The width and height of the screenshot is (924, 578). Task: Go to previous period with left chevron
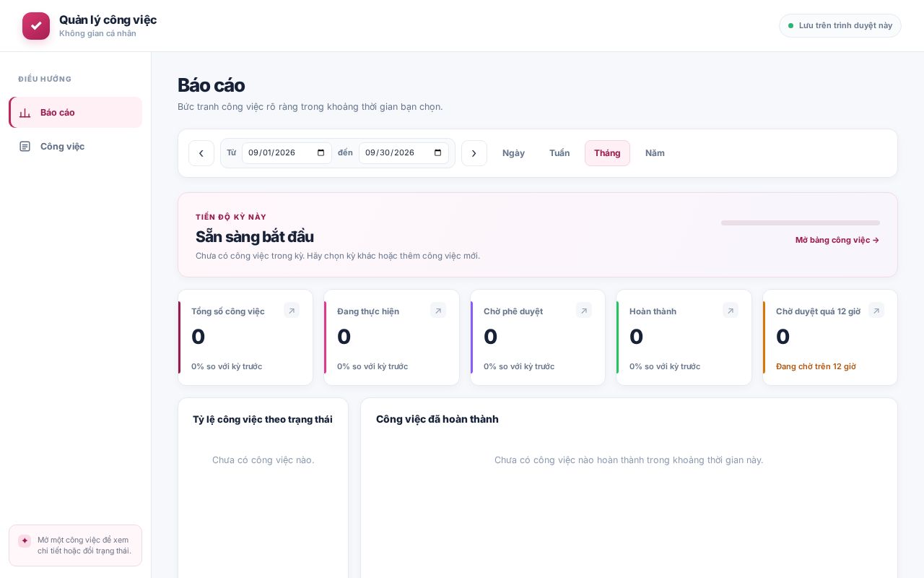[x=201, y=153]
